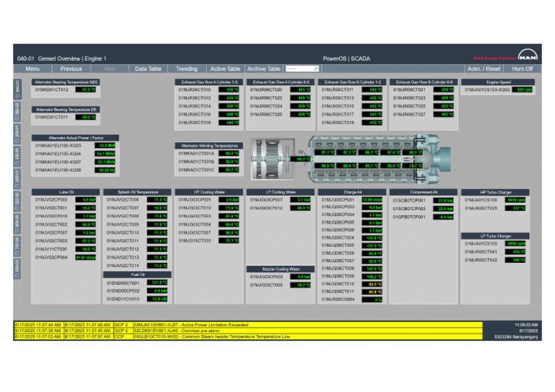Click tag 01MKD01CT012 bearing temperature value
The width and height of the screenshot is (555, 392).
coord(86,90)
